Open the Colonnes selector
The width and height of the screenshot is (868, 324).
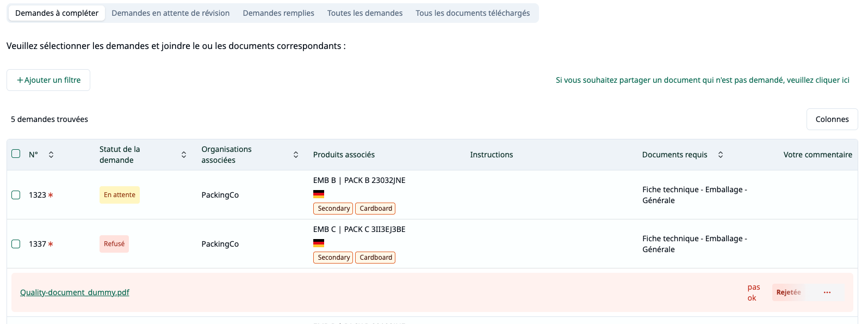(x=832, y=119)
